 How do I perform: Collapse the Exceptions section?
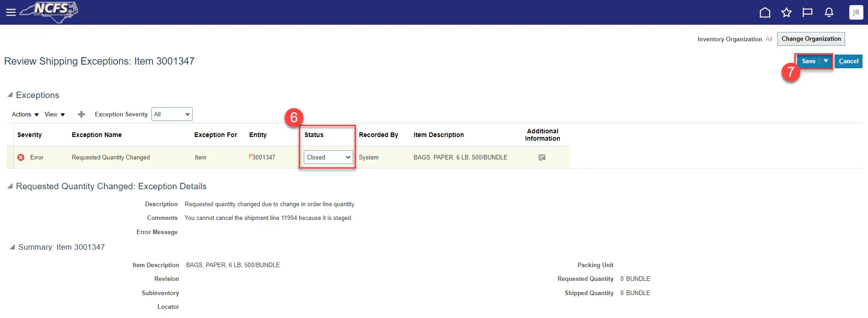[10, 95]
